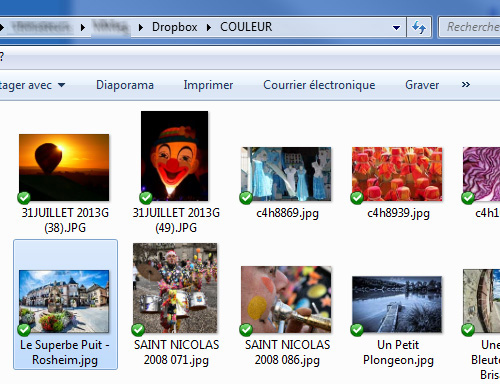
Task: Click sync checkmark on Le Superbe Puit photo
Action: click(24, 330)
